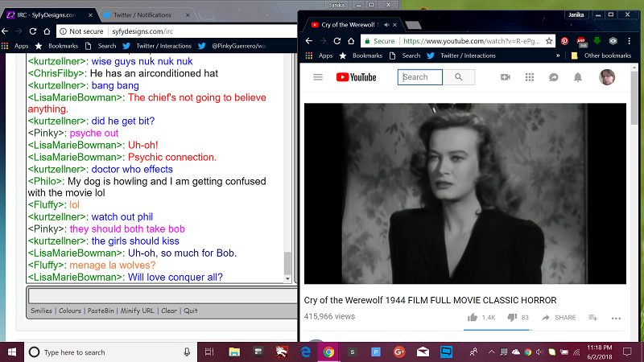This screenshot has width=644, height=362.
Task: Open Apps shortcut in YouTube window
Action: [x=319, y=56]
